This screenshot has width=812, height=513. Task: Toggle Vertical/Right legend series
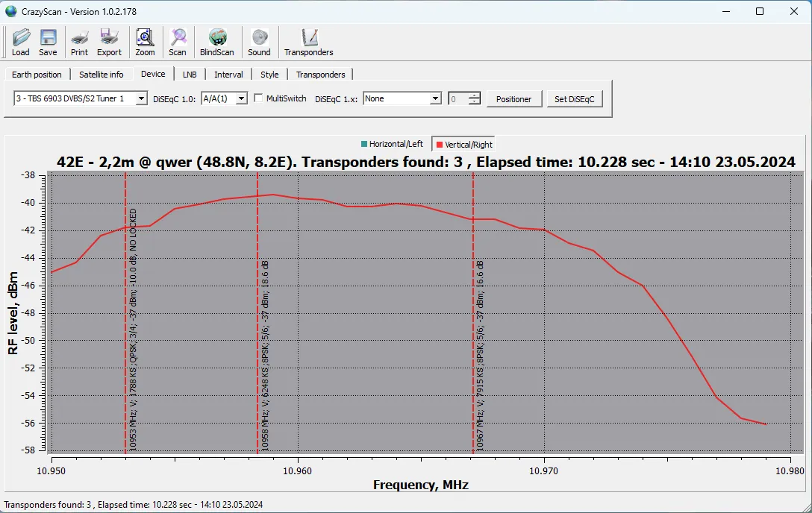tap(464, 145)
